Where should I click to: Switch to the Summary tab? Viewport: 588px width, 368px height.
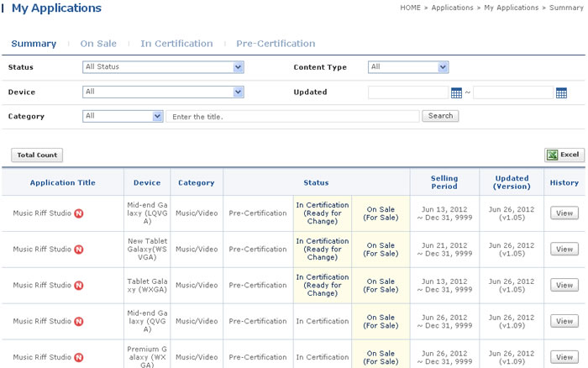coord(34,44)
